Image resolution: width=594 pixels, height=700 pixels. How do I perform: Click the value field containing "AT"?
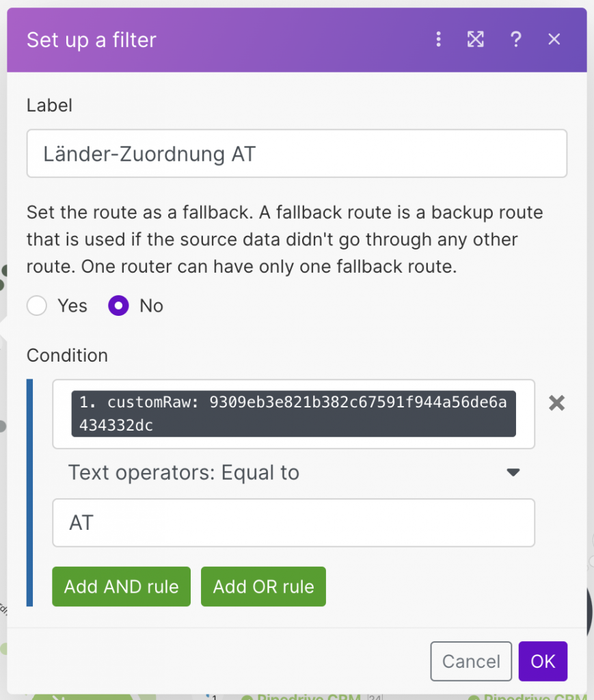pyautogui.click(x=293, y=523)
